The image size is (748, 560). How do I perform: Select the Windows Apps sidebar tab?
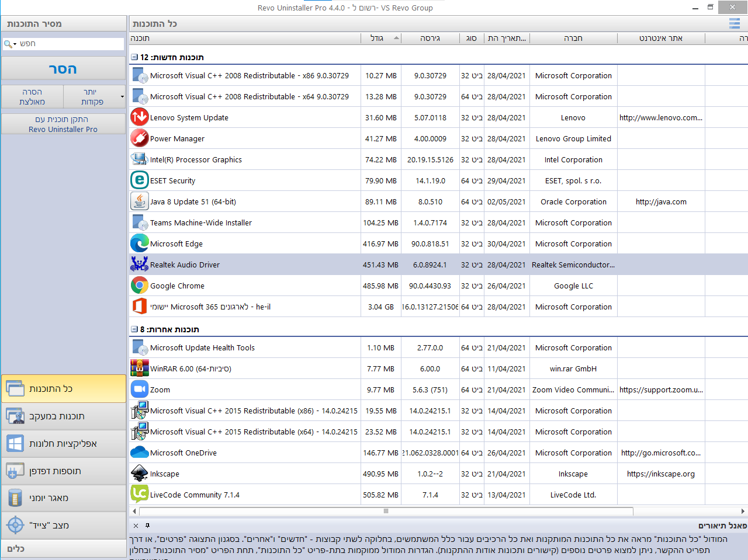coord(64,444)
